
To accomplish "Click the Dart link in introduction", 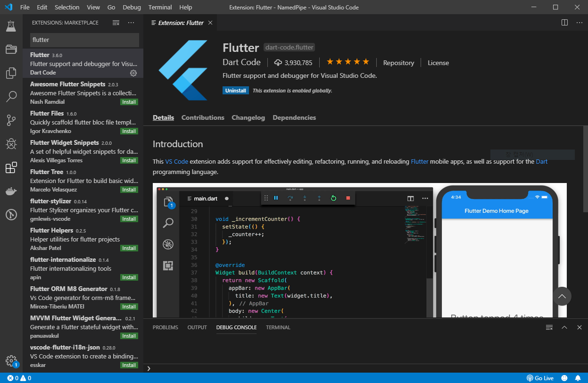I will (x=542, y=161).
